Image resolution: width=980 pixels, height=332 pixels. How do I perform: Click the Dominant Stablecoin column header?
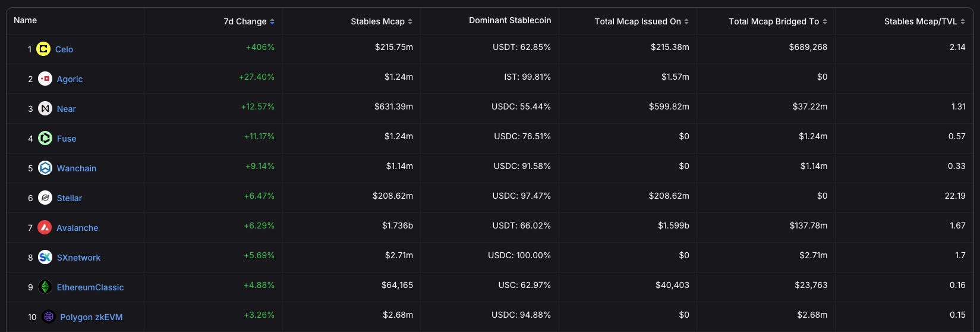(510, 20)
